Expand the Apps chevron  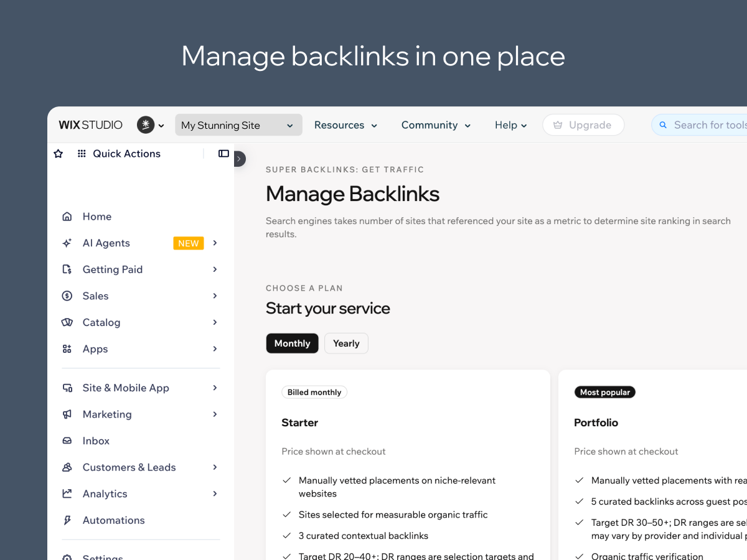[x=215, y=348]
